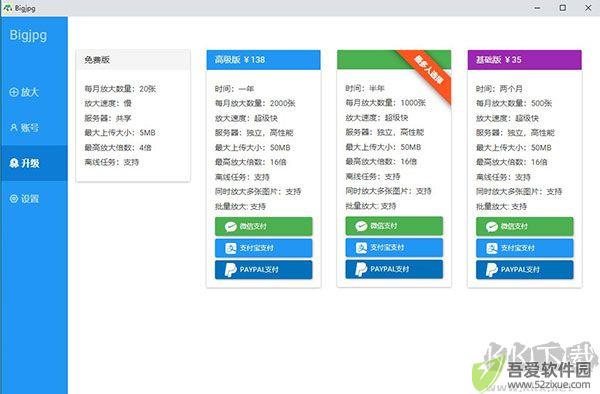Click the 免费版 plan header
The width and height of the screenshot is (600, 394).
click(x=133, y=60)
